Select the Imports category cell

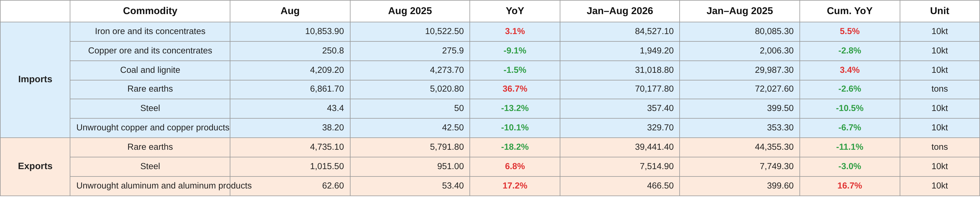click(x=35, y=80)
